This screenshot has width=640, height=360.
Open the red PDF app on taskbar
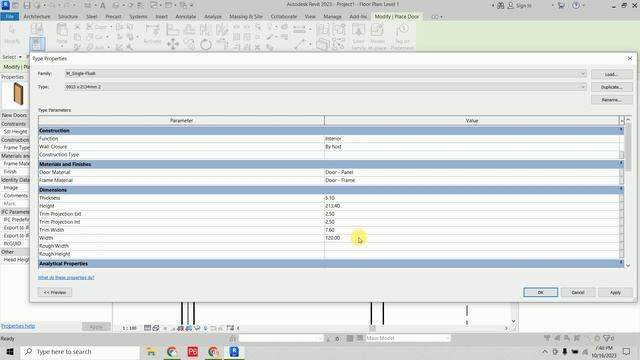(193, 351)
